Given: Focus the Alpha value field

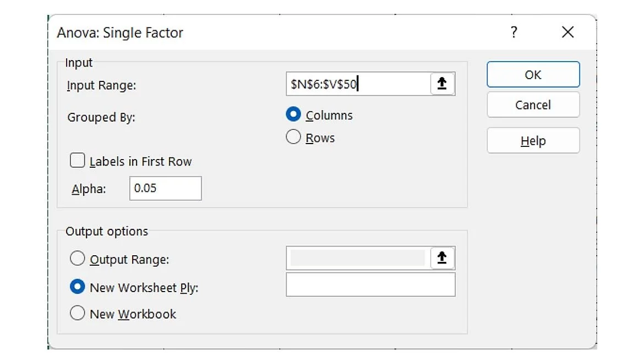Looking at the screenshot, I should click(165, 188).
